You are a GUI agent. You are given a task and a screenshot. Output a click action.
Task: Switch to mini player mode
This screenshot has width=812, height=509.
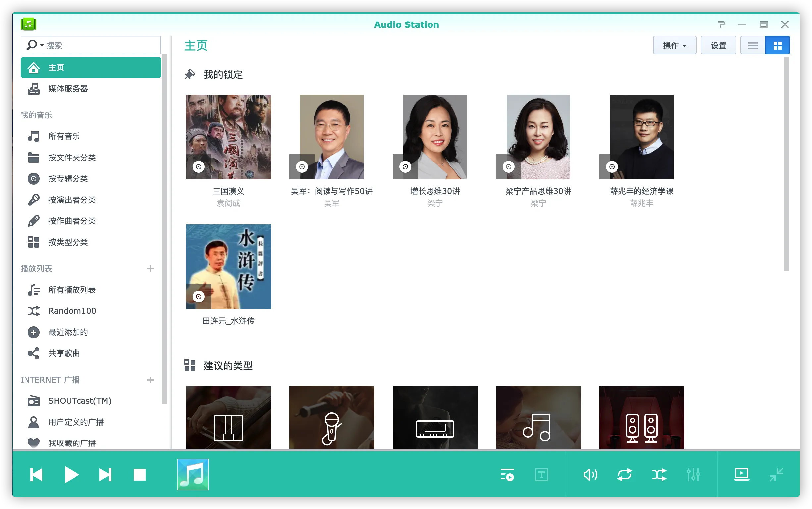point(776,475)
